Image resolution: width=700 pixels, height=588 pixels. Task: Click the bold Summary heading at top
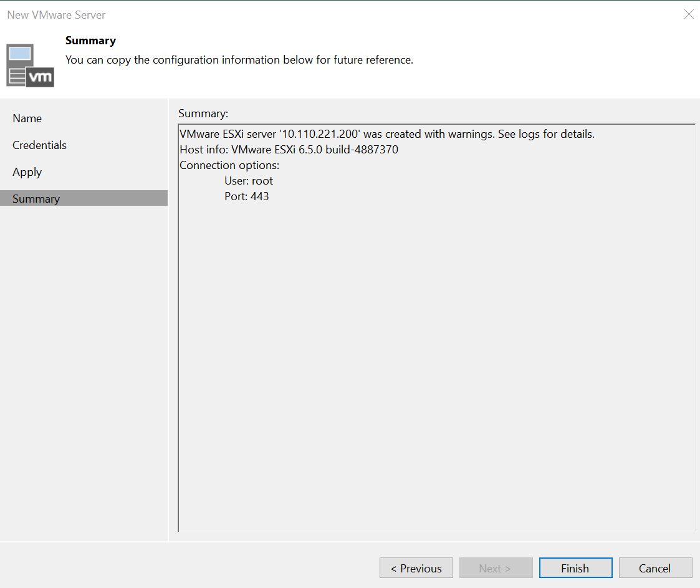tap(90, 41)
